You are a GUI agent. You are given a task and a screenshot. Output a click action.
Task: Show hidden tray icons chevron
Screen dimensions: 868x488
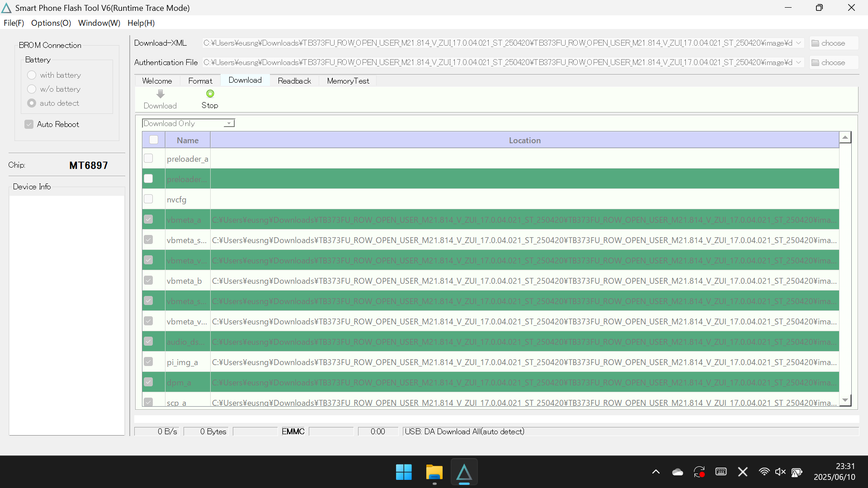[x=656, y=472]
